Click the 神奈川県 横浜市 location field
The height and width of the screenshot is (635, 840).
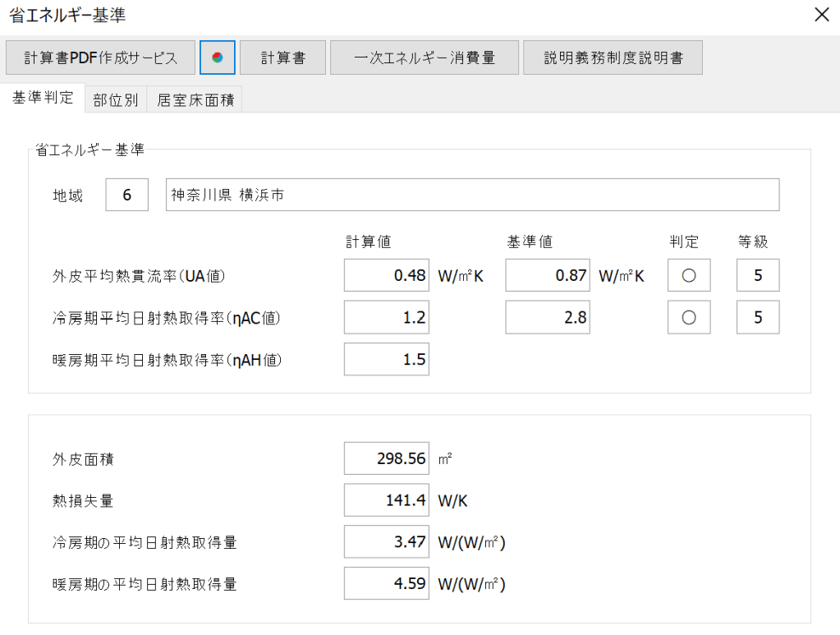point(472,195)
